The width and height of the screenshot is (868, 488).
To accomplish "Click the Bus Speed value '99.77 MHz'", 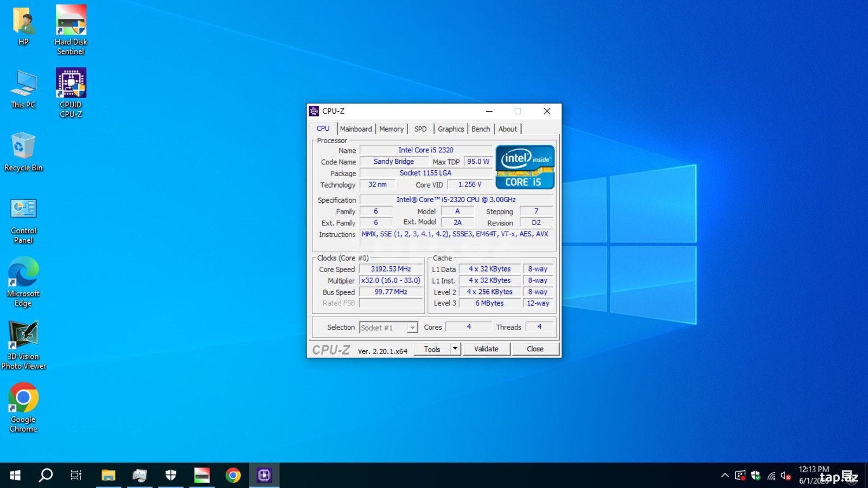I will click(391, 292).
